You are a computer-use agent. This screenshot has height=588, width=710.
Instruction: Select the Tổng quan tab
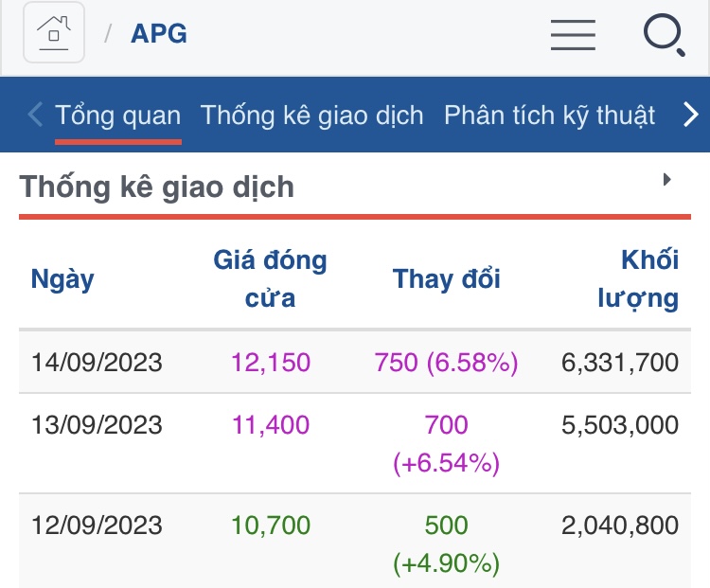click(118, 116)
